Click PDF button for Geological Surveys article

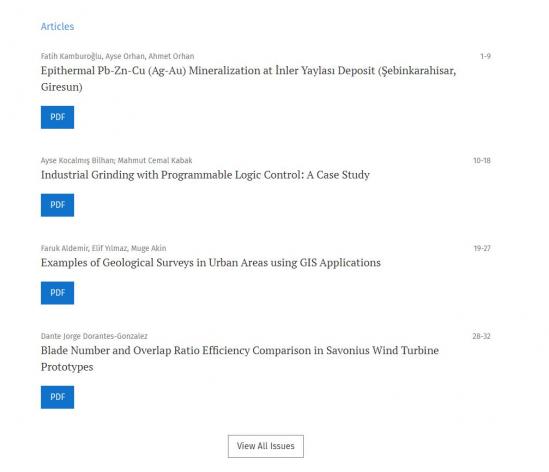click(57, 293)
